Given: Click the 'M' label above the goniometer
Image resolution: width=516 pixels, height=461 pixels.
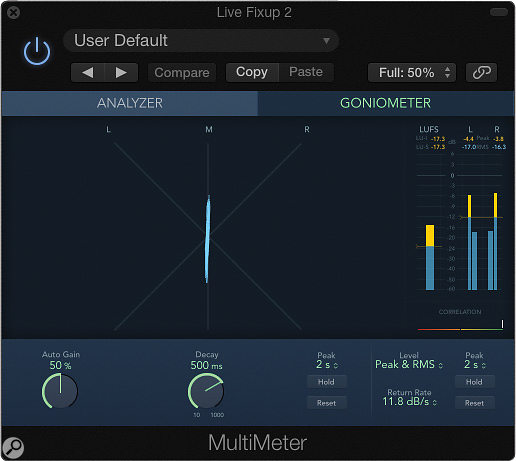Looking at the screenshot, I should point(209,129).
